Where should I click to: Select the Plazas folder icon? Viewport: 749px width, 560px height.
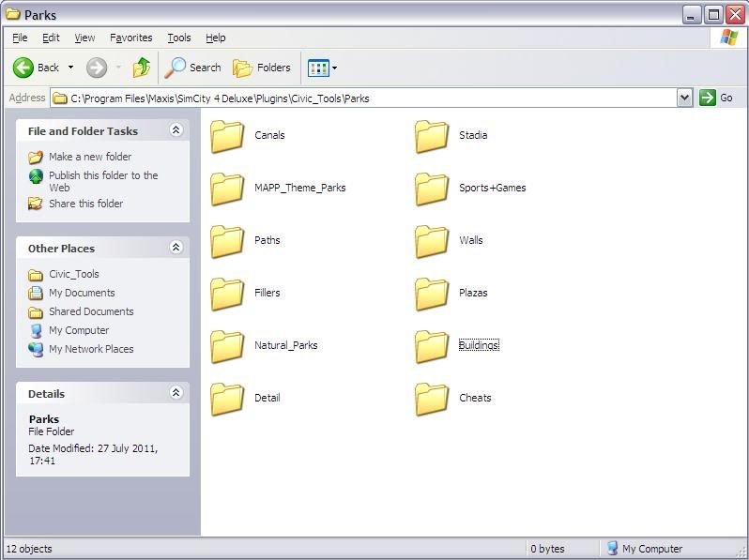[x=432, y=295]
